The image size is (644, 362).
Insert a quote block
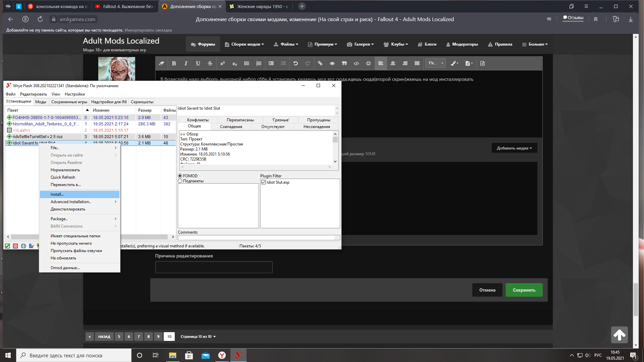tap(344, 63)
